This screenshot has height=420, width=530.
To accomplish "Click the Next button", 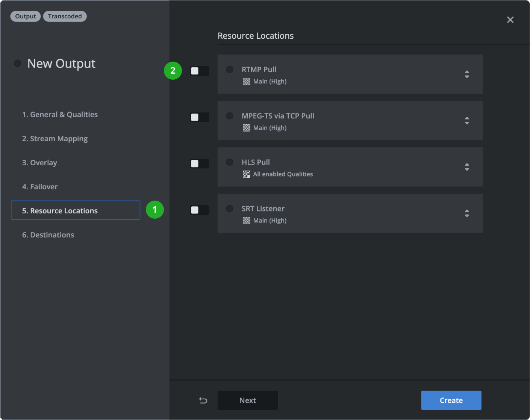I will pyautogui.click(x=247, y=400).
